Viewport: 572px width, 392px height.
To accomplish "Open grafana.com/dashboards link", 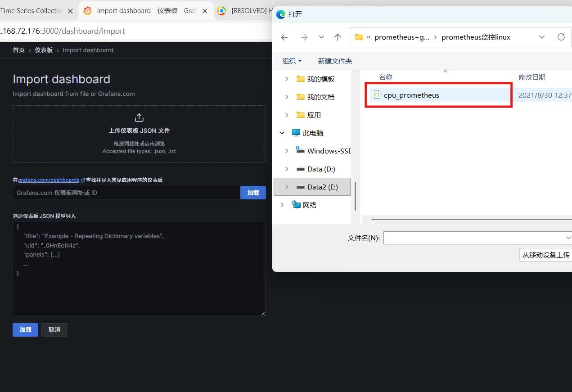I will [x=49, y=180].
